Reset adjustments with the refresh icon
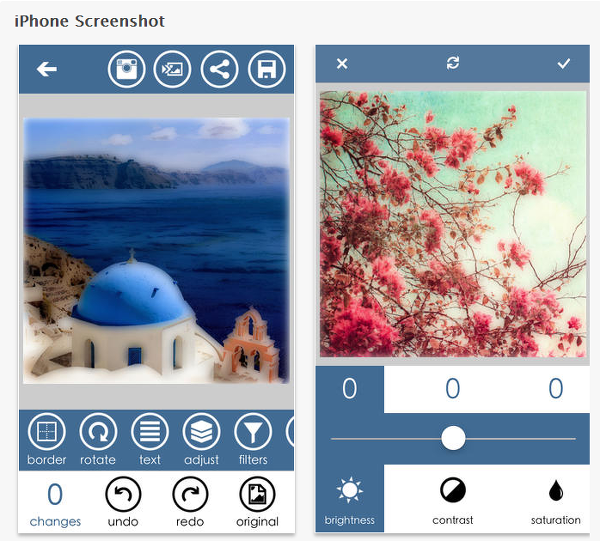The height and width of the screenshot is (541, 600). tap(453, 63)
